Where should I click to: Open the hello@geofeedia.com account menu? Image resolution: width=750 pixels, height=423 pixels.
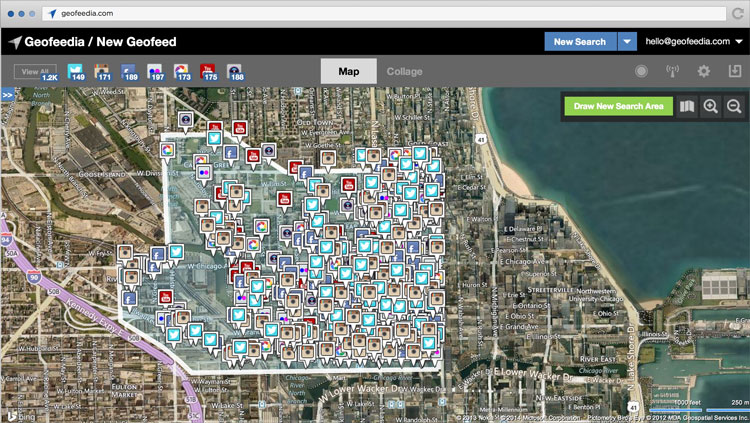coord(694,42)
